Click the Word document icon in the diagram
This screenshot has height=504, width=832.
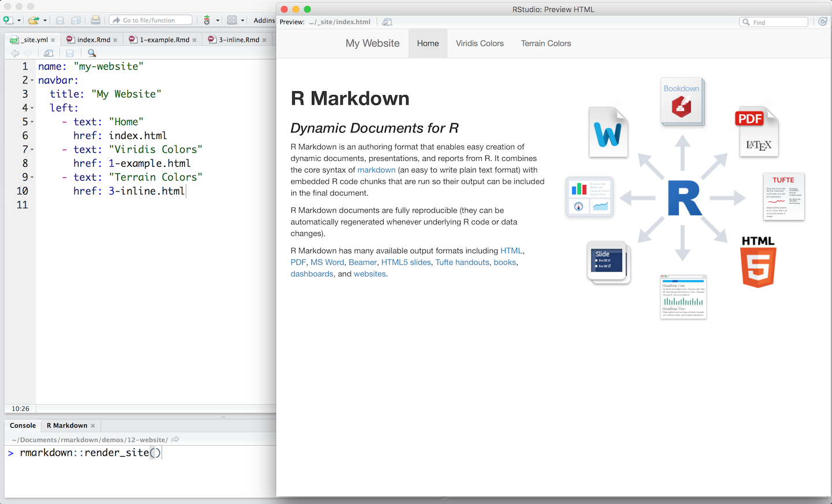(x=608, y=132)
